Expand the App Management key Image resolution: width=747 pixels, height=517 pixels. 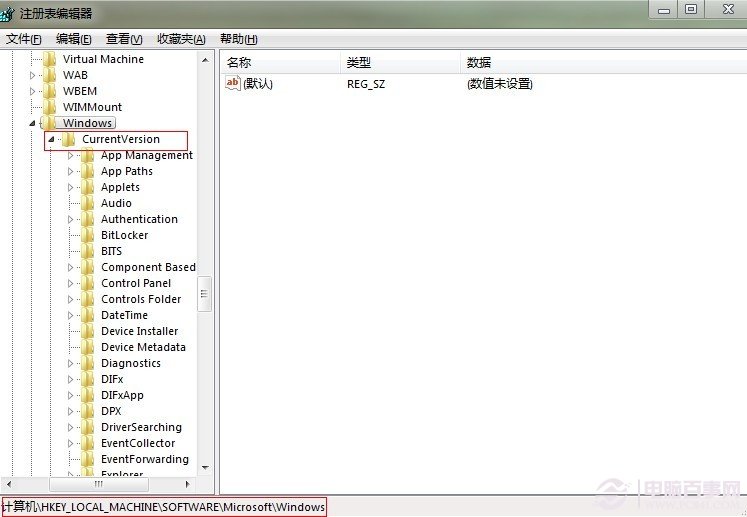pos(71,155)
